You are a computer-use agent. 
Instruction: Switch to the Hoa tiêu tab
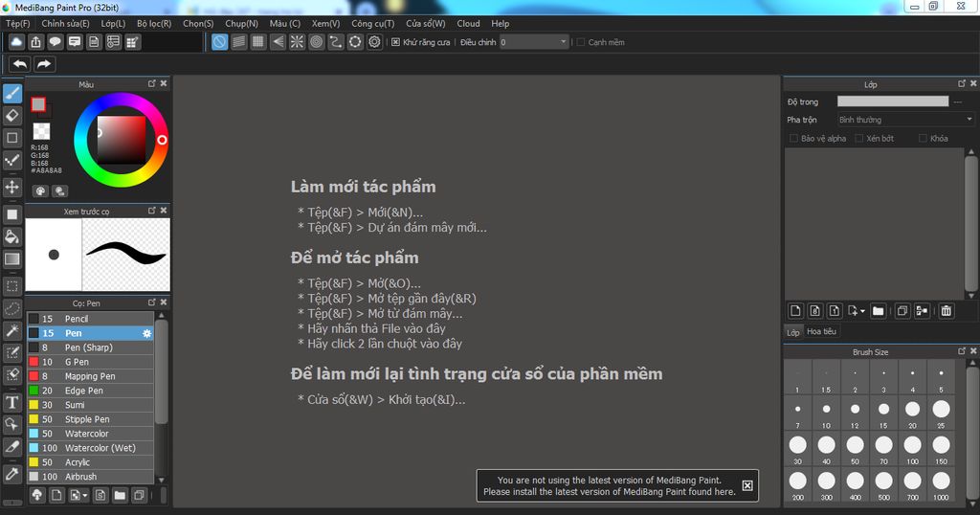821,331
